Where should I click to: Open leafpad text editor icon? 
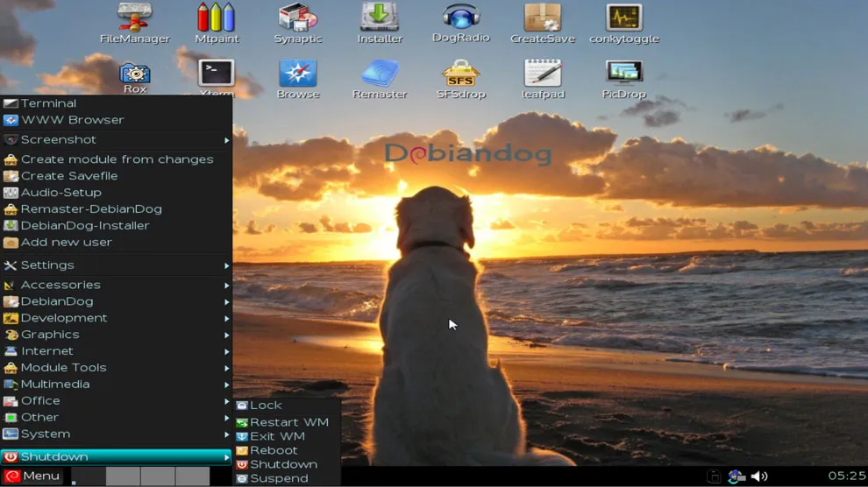pyautogui.click(x=543, y=74)
